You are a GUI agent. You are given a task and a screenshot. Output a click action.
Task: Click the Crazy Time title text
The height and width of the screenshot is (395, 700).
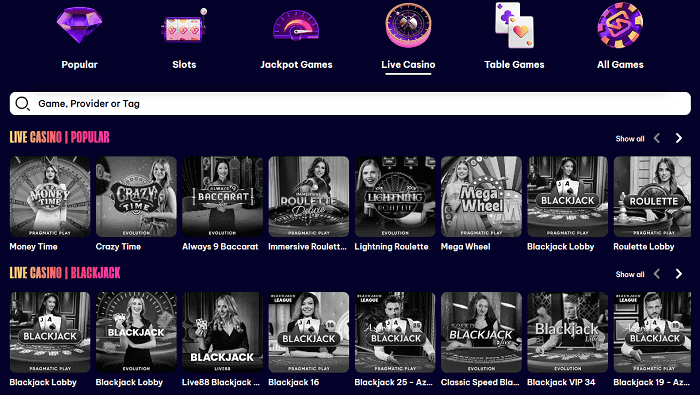118,247
